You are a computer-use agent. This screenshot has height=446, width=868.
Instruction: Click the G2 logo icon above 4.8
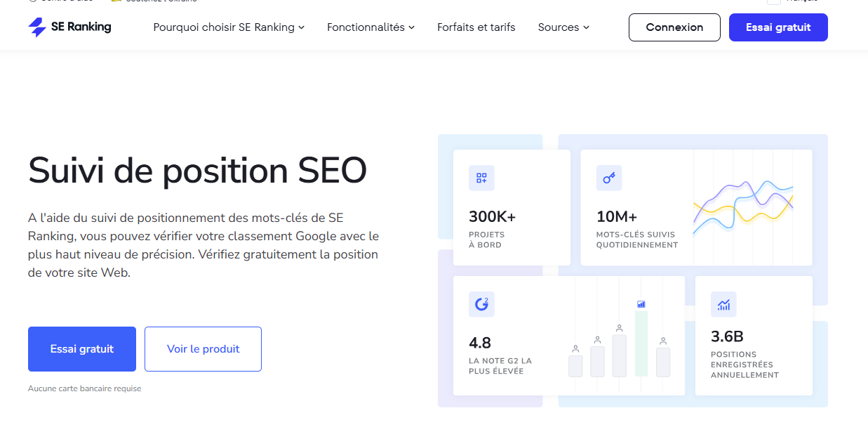tap(481, 304)
